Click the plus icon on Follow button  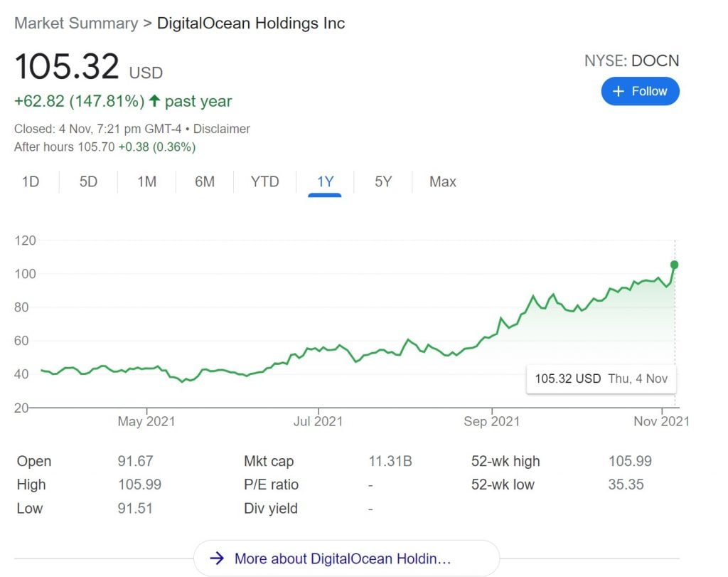[x=619, y=91]
